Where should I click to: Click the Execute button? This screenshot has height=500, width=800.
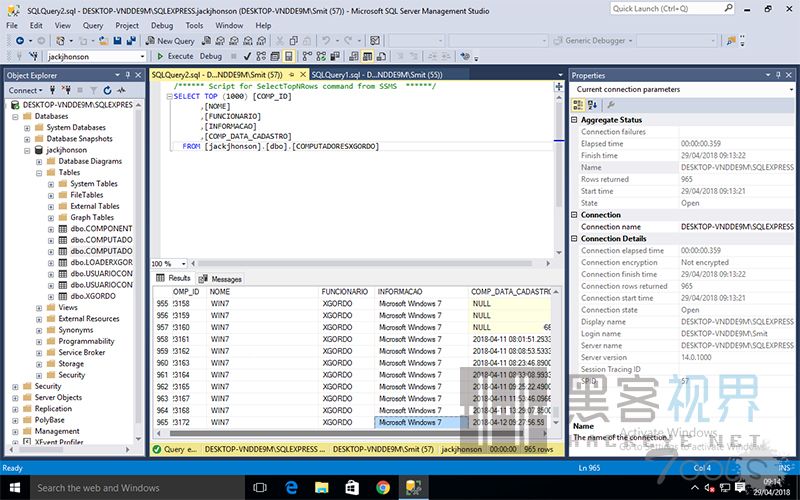coord(175,56)
